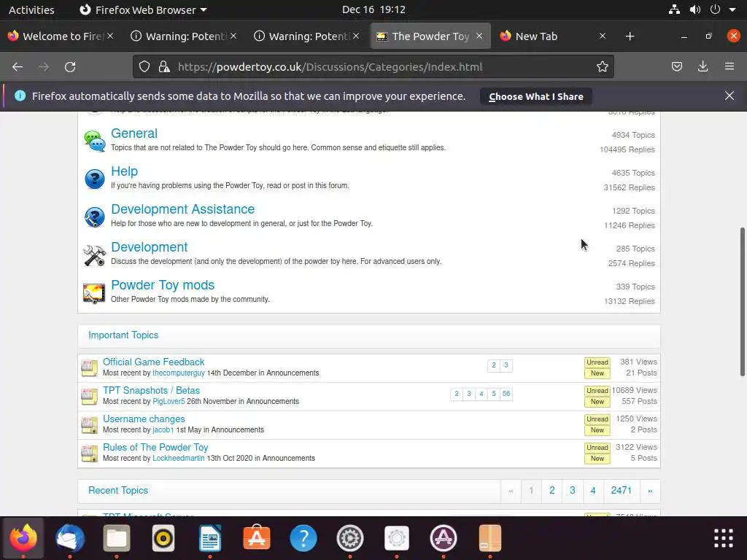Click the note icon beside TPT Snapshots / Betas
The width and height of the screenshot is (747, 560).
(x=89, y=396)
